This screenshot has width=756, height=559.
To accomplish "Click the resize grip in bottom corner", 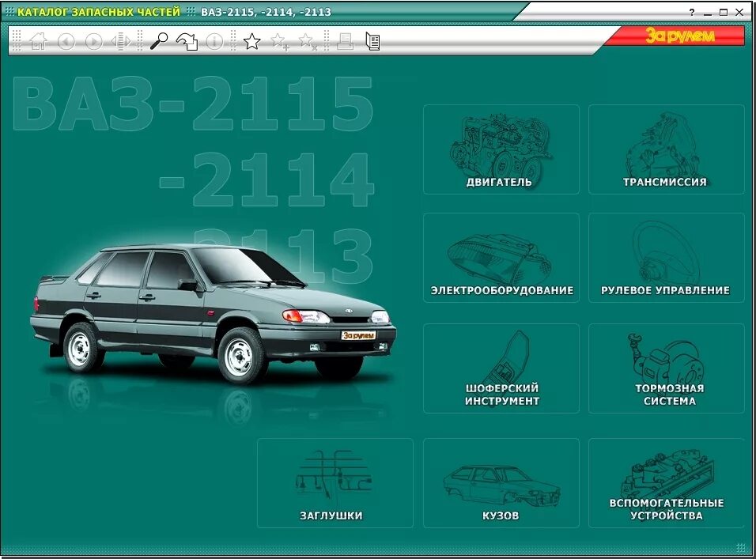I will click(740, 546).
